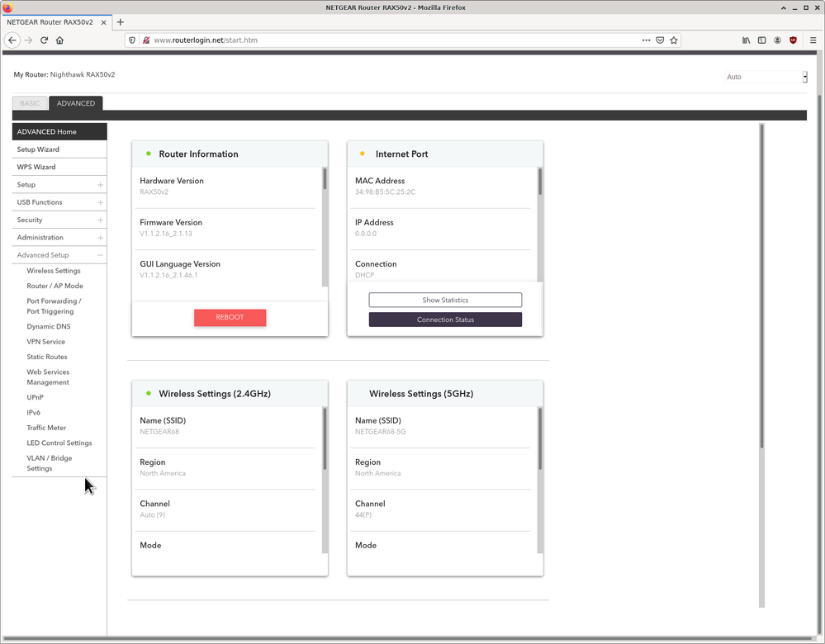The image size is (825, 644).
Task: Open the Firefox home page icon
Action: point(60,40)
